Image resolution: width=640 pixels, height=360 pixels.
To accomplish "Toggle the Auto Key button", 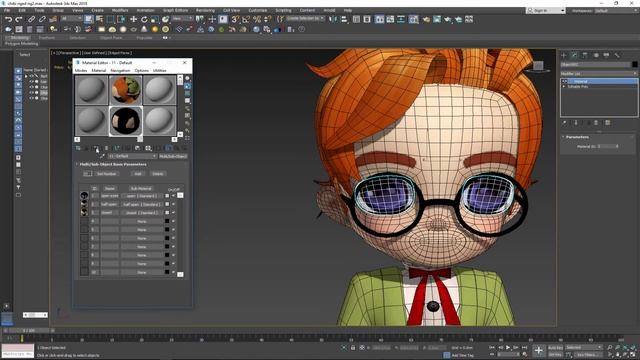I will (x=555, y=347).
